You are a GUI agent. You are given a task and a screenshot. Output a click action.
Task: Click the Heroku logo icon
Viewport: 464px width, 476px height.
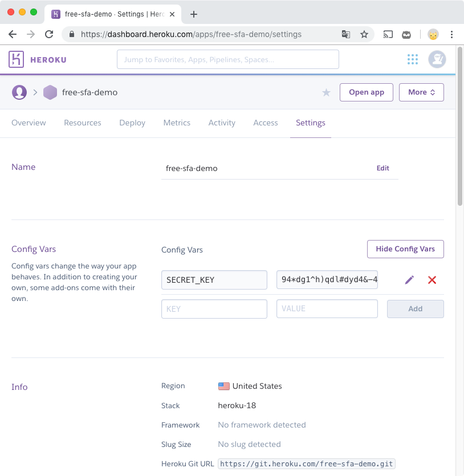click(x=17, y=59)
